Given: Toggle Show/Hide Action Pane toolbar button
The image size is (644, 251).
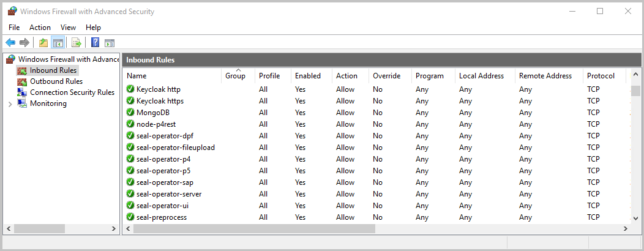Looking at the screenshot, I should pos(110,42).
